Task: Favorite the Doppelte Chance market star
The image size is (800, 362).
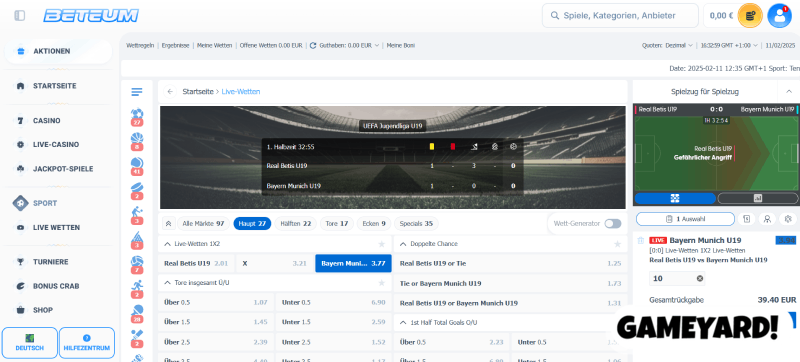Action: (617, 244)
